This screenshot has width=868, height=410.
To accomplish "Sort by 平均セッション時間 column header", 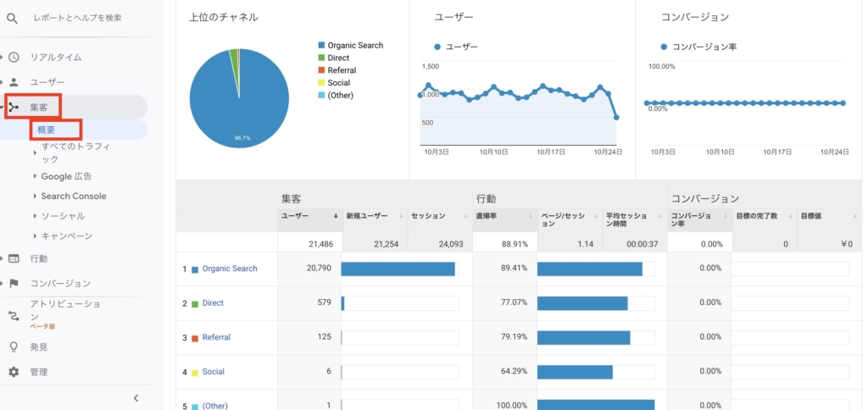I will (x=634, y=220).
